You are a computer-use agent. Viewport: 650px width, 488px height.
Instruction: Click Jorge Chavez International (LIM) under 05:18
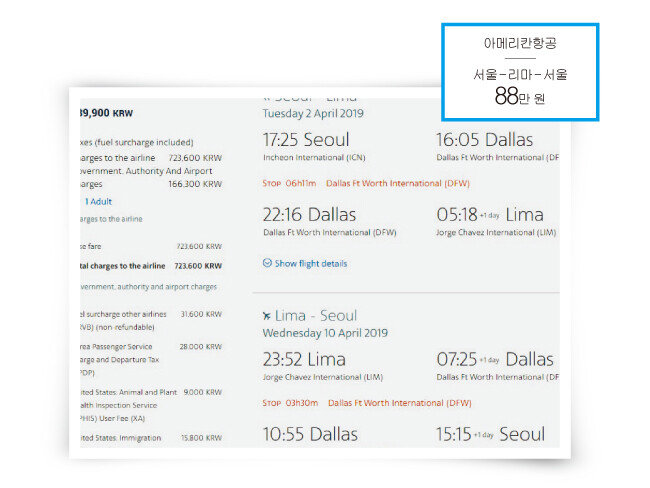pyautogui.click(x=496, y=233)
